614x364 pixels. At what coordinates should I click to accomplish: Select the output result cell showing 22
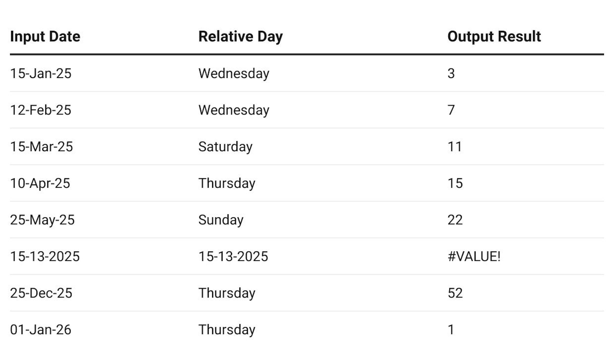click(x=455, y=219)
